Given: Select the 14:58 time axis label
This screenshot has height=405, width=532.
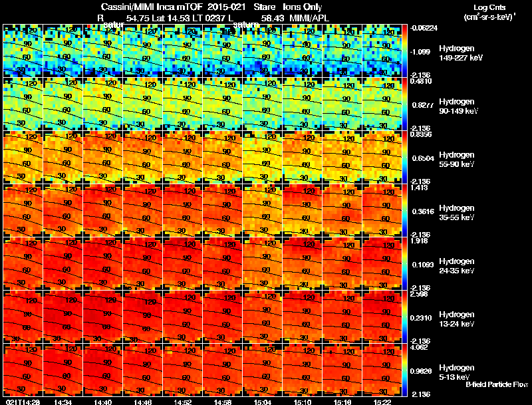Looking at the screenshot, I should pos(223,402).
